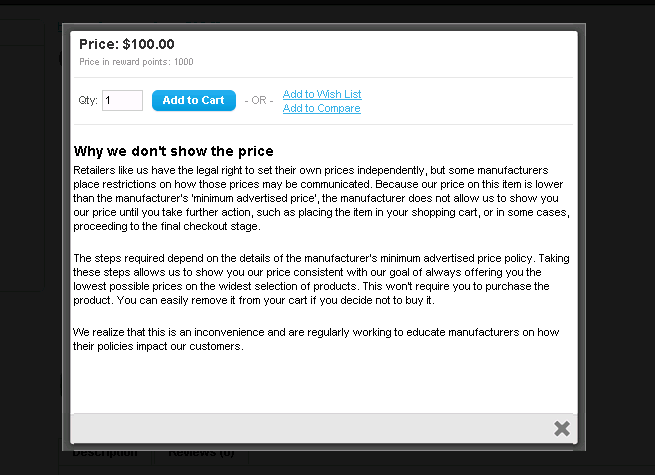Click the empty white area below the text
Viewport: 655px width, 475px height.
pos(324,382)
